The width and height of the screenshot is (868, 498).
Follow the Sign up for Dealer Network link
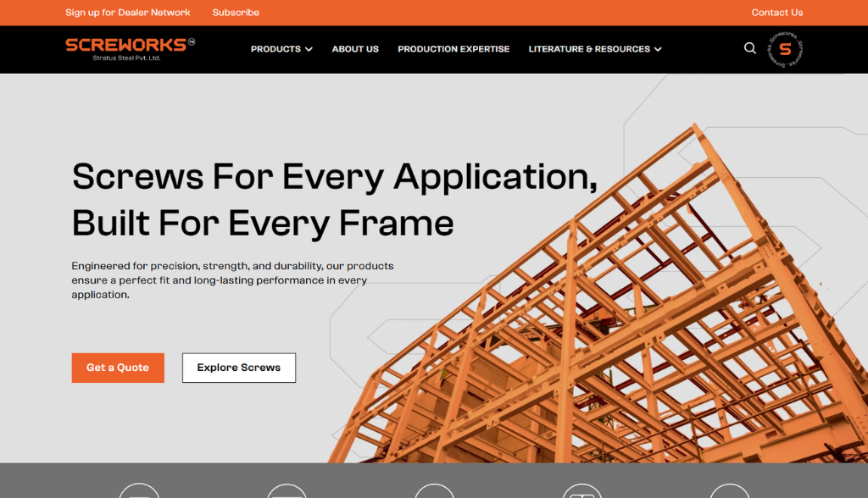[128, 13]
